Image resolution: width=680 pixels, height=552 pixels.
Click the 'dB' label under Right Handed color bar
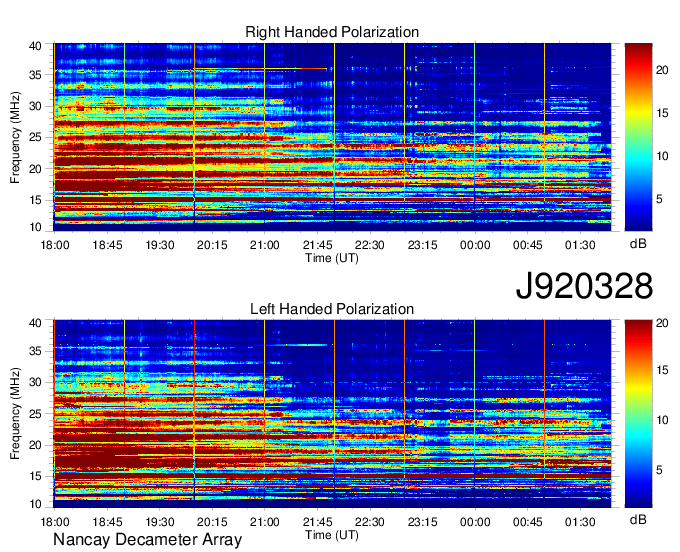[x=638, y=243]
